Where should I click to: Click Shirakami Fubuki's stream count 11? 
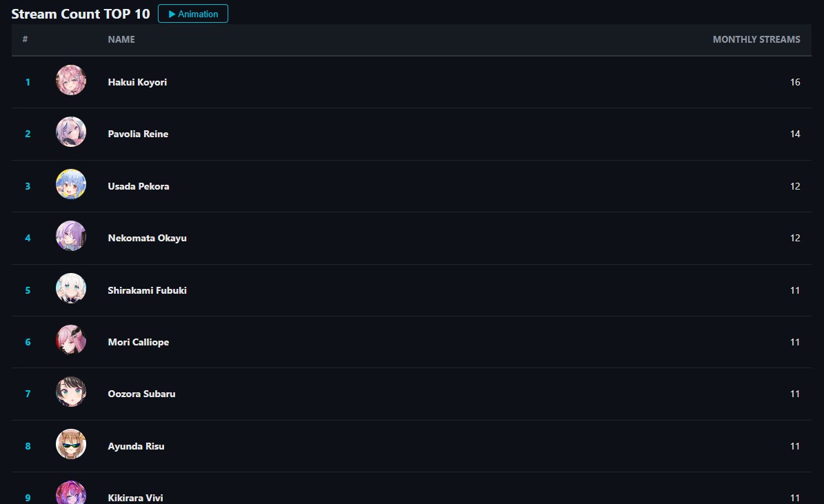[795, 291]
